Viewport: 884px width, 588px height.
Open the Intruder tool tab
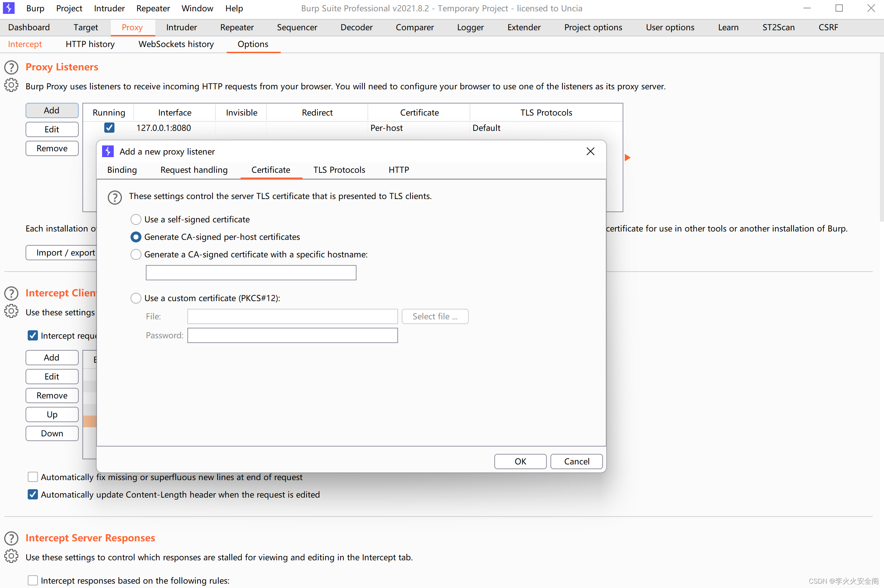coord(182,27)
